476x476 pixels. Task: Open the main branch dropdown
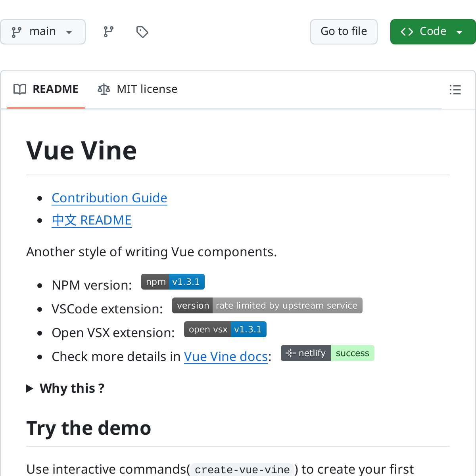[x=43, y=31]
